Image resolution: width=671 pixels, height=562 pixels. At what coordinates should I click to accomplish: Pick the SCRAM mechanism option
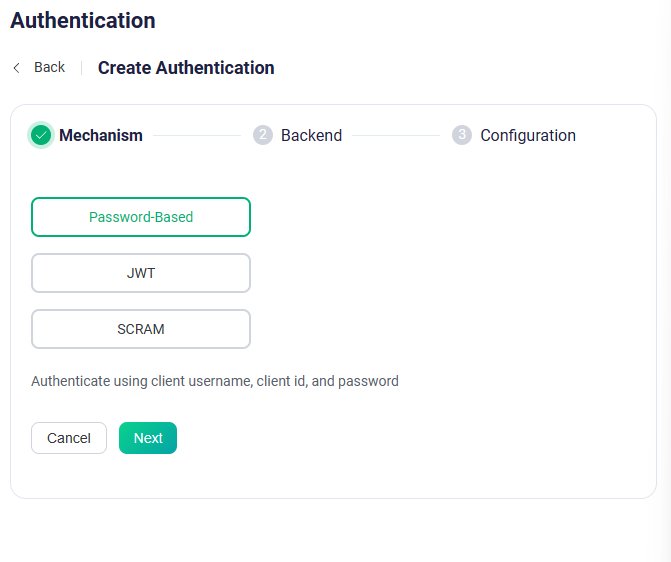(x=141, y=329)
